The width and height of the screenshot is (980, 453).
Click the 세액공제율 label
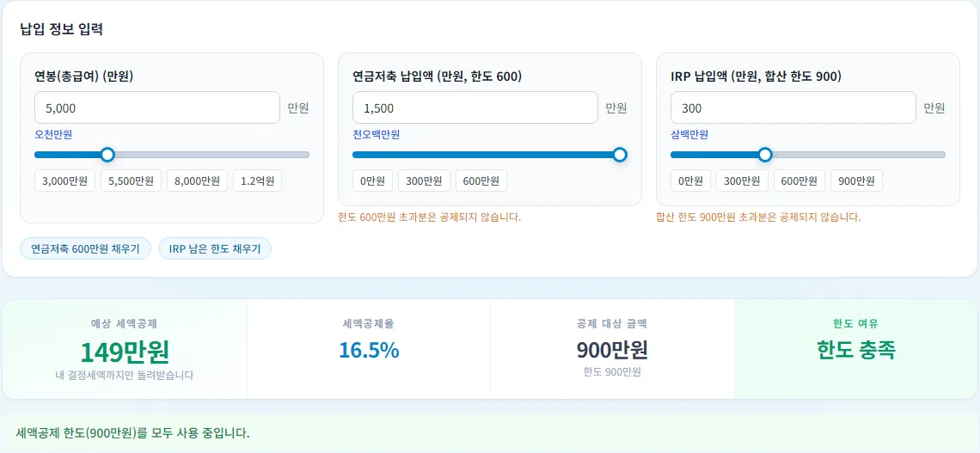(x=369, y=324)
